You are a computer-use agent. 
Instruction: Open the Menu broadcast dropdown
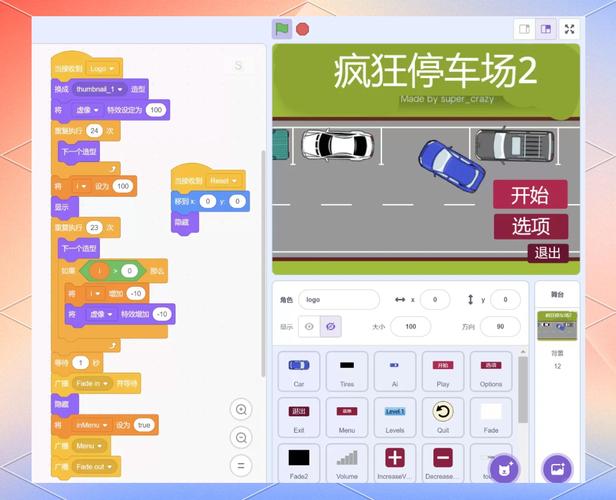(89, 446)
